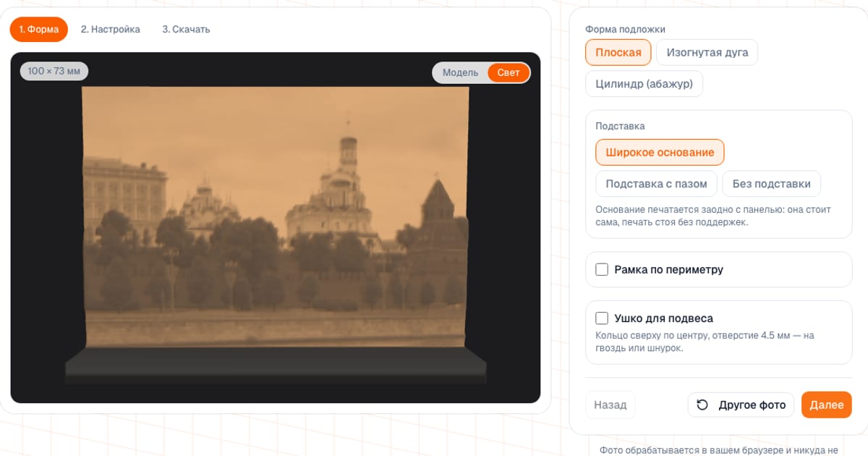The width and height of the screenshot is (868, 456).
Task: Select the Плоская shape option
Action: tap(618, 53)
